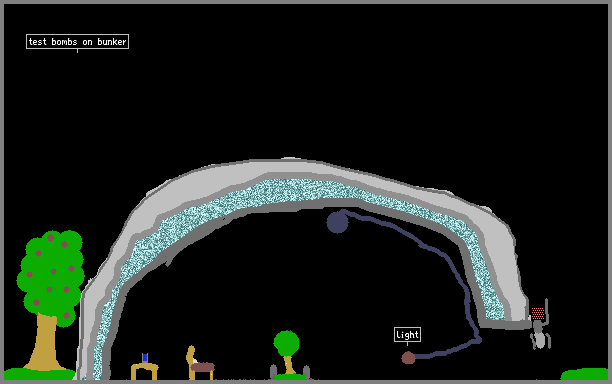Click the "light" sign label
Image resolution: width=612 pixels, height=384 pixels.
pyautogui.click(x=407, y=334)
